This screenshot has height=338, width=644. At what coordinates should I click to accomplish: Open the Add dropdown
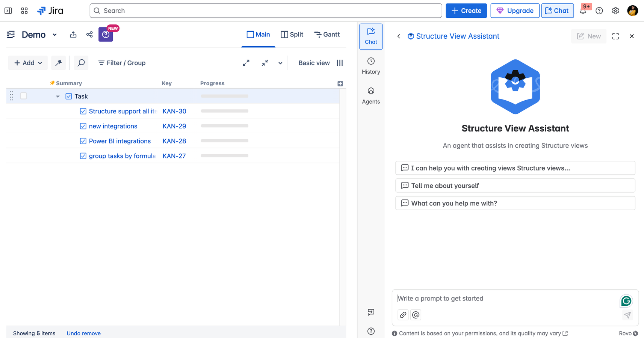28,63
